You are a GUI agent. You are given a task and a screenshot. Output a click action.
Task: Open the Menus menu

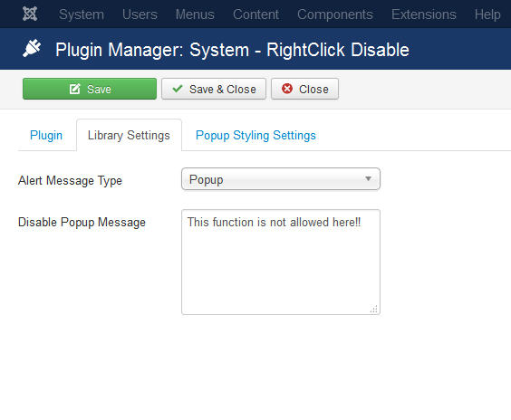[195, 14]
